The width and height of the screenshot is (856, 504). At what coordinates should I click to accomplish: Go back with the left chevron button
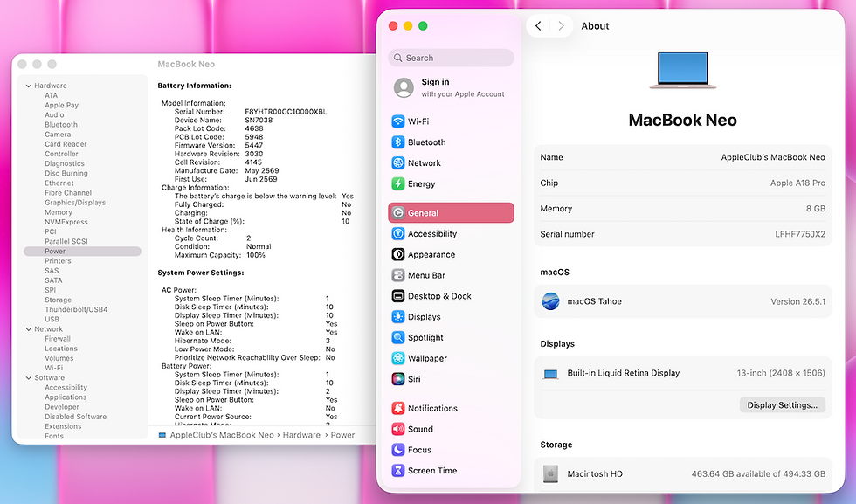pos(538,25)
